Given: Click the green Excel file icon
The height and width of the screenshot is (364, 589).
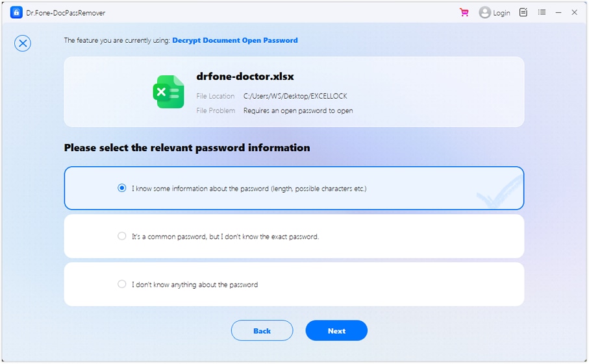Looking at the screenshot, I should 169,91.
